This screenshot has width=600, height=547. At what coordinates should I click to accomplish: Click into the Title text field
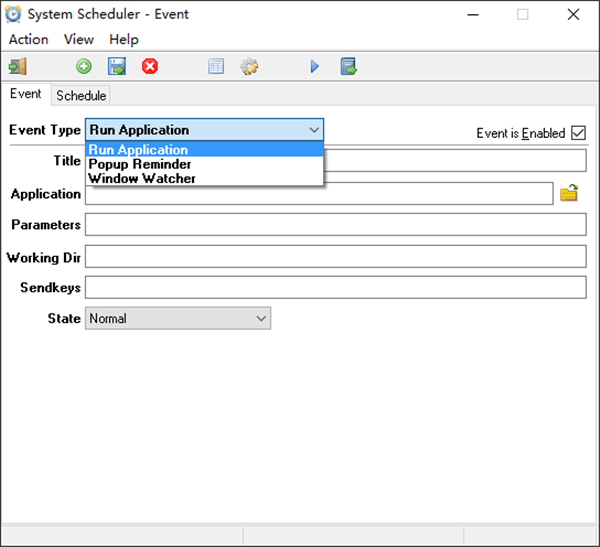pyautogui.click(x=455, y=160)
